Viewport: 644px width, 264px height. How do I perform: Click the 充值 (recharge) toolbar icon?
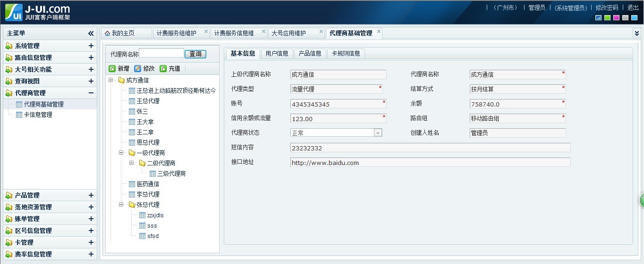pyautogui.click(x=163, y=68)
